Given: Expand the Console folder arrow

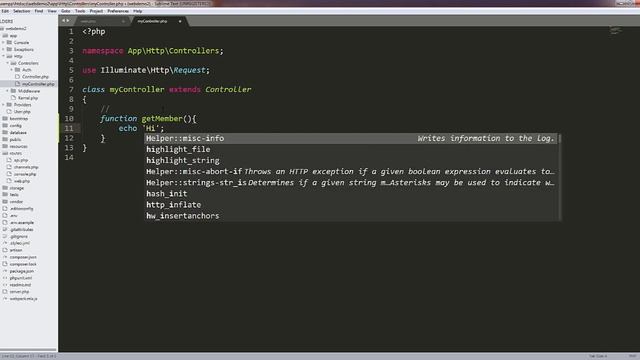Looking at the screenshot, I should [4, 42].
